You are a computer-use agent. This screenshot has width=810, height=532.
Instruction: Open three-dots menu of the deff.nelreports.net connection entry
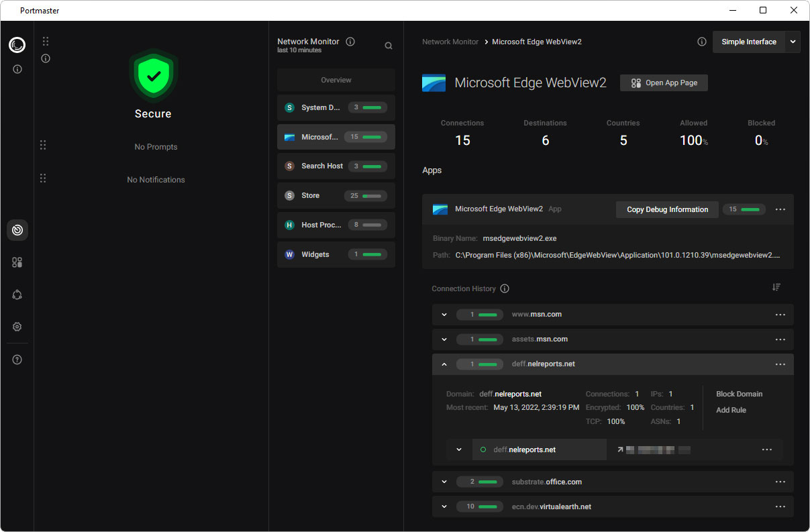point(767,449)
